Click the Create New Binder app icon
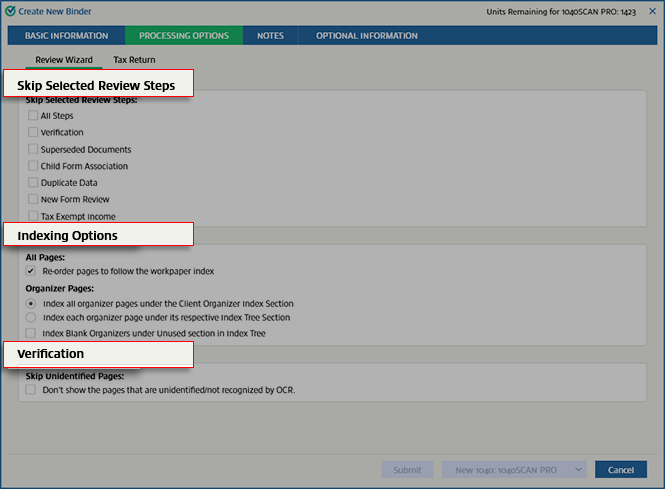 [12, 10]
